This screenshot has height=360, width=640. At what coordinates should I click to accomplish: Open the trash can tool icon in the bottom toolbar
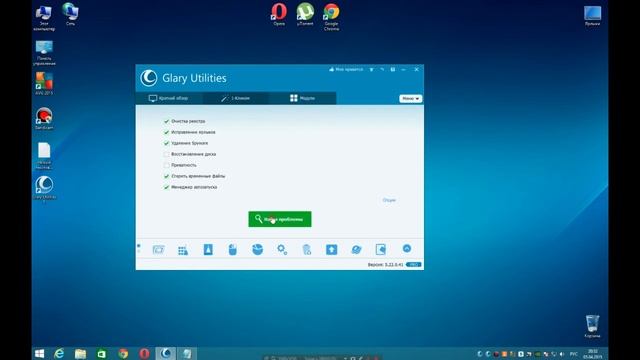coord(307,249)
